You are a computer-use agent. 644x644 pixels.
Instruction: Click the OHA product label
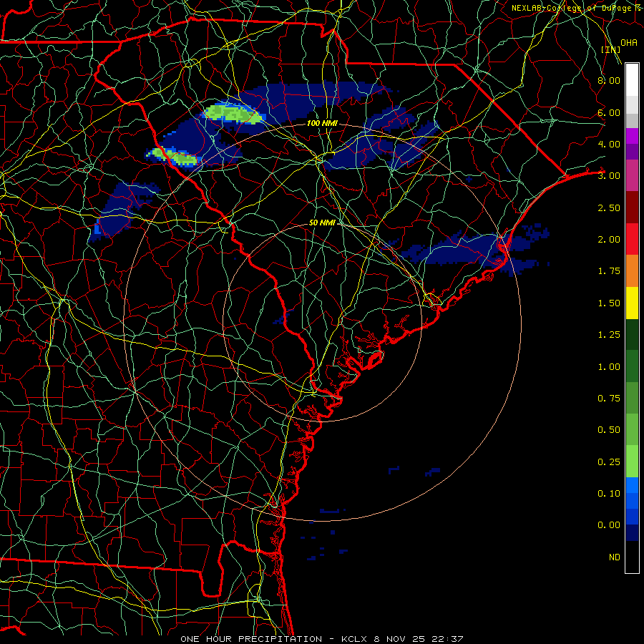[x=629, y=43]
